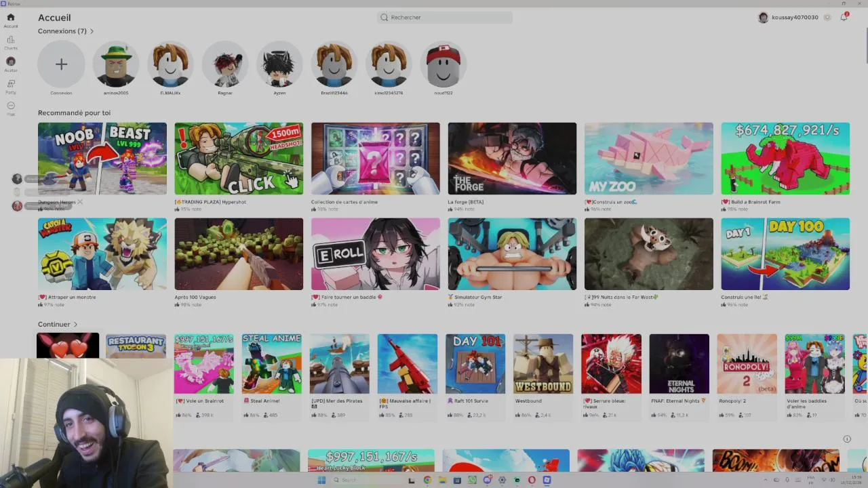This screenshot has height=488, width=868.
Task: Open Collection de cartes d'anime thumbnail
Action: tap(376, 159)
